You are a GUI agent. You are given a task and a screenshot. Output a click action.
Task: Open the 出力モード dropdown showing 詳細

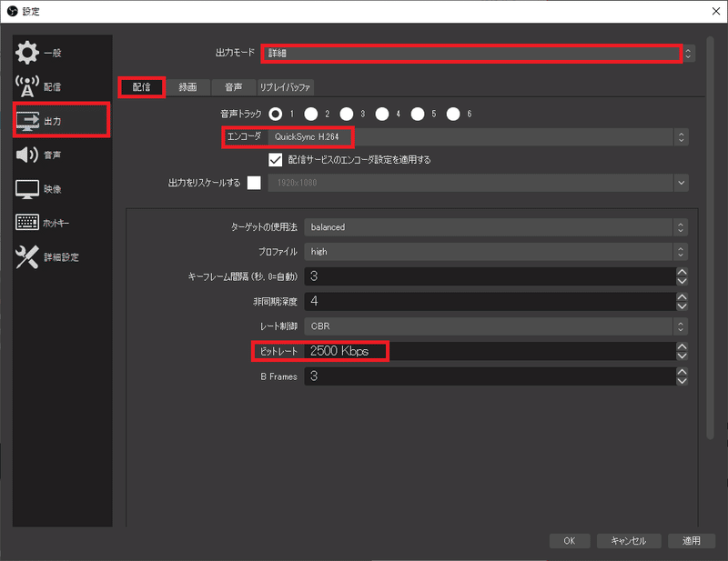(479, 54)
